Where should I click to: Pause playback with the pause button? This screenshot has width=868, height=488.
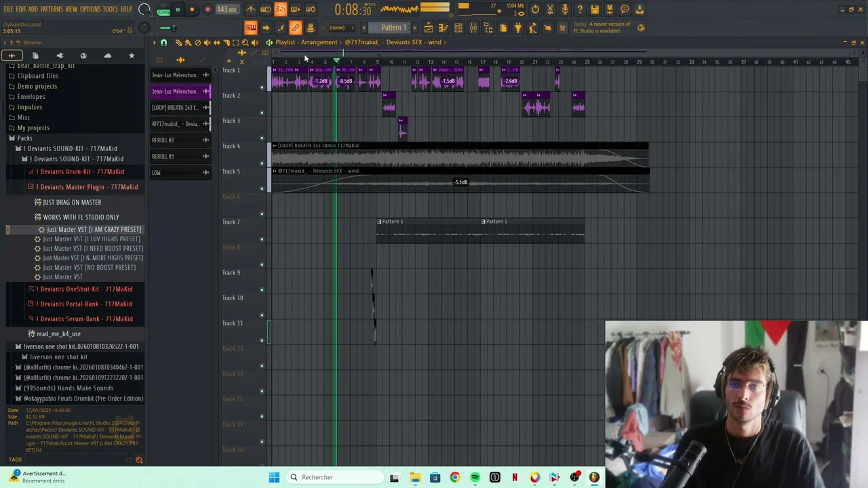(x=178, y=9)
